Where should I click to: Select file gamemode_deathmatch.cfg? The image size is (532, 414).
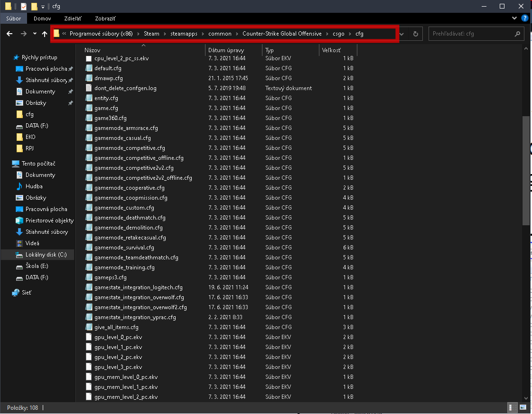pyautogui.click(x=130, y=218)
